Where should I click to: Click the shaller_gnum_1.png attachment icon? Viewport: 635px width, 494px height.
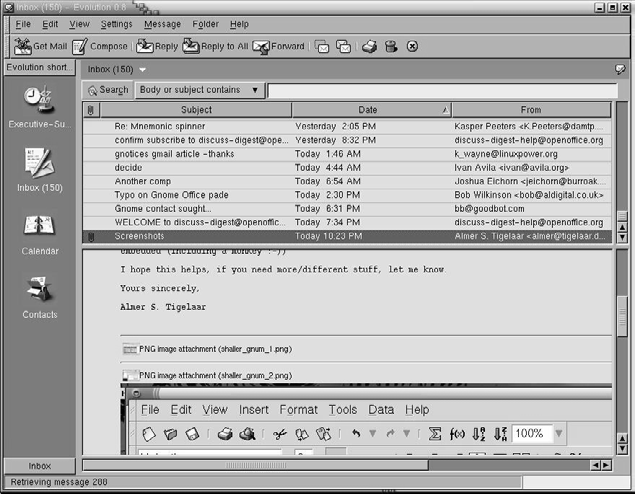pos(130,349)
